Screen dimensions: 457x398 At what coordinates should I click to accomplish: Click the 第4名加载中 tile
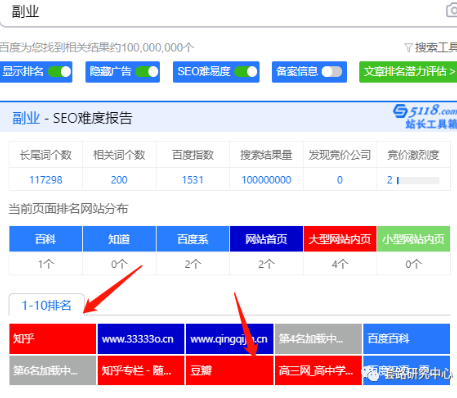(318, 339)
